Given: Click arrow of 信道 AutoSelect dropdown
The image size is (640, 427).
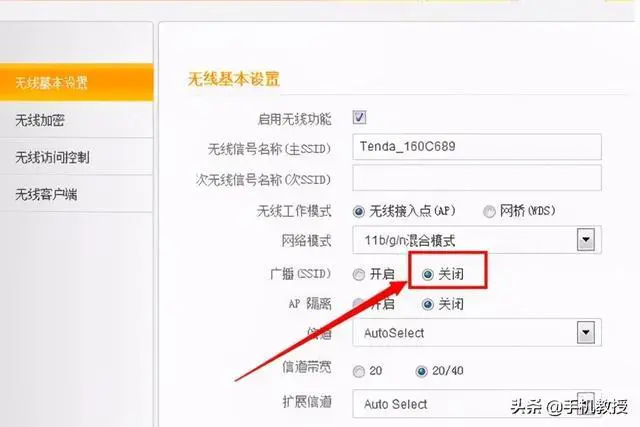Looking at the screenshot, I should click(586, 332).
